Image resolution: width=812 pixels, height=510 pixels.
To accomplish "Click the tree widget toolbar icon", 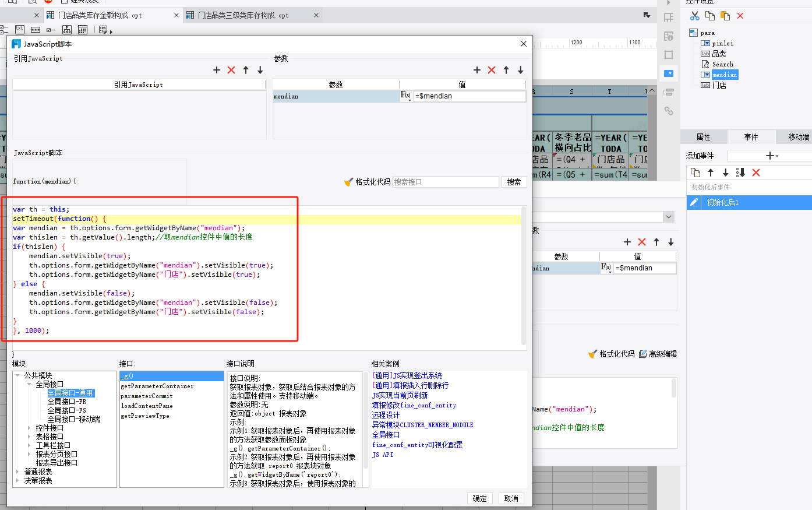I will tap(67, 29).
